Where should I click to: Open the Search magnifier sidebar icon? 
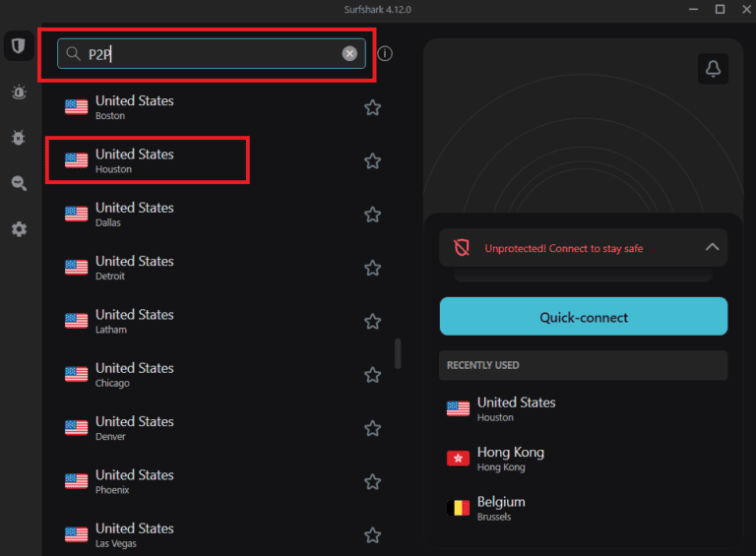pyautogui.click(x=18, y=183)
